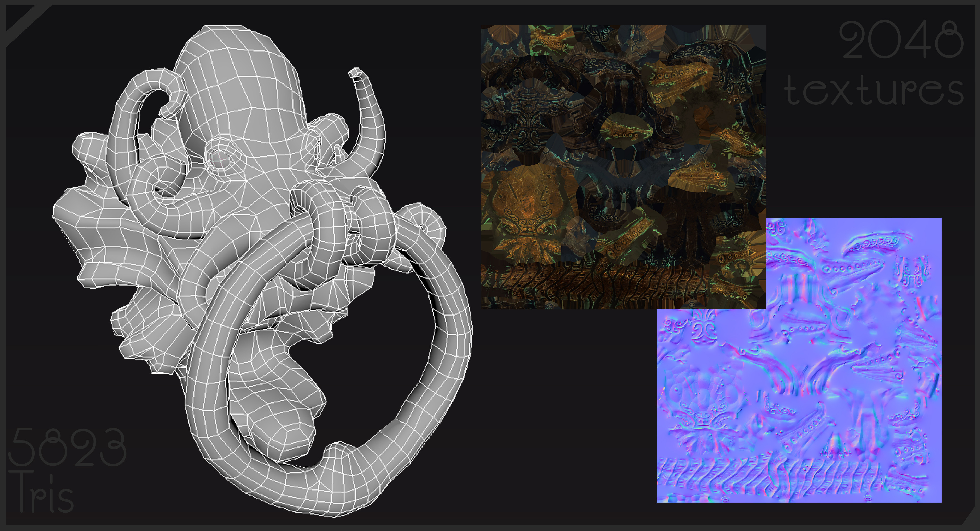Click the '2048 textures' label
This screenshot has width=980, height=531.
pyautogui.click(x=874, y=63)
